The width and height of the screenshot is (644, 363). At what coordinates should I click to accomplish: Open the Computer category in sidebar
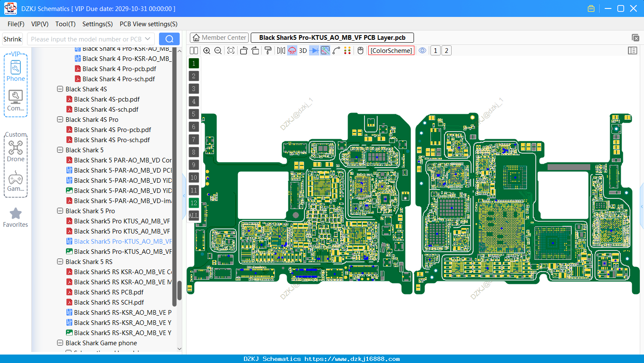16,101
